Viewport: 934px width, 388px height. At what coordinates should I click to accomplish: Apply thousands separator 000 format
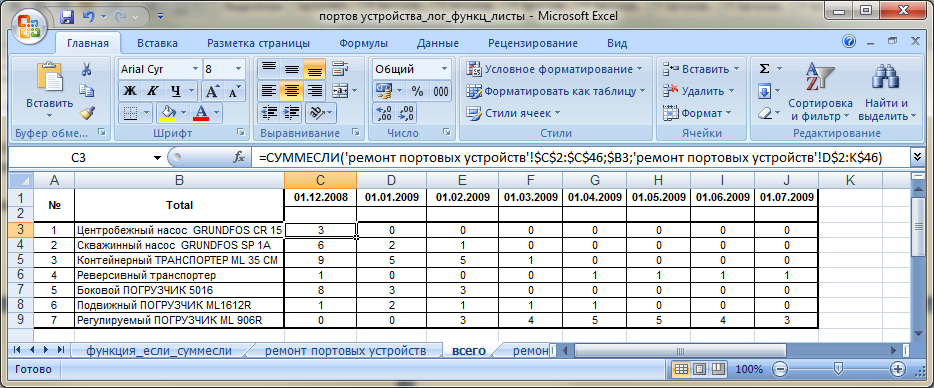click(441, 91)
